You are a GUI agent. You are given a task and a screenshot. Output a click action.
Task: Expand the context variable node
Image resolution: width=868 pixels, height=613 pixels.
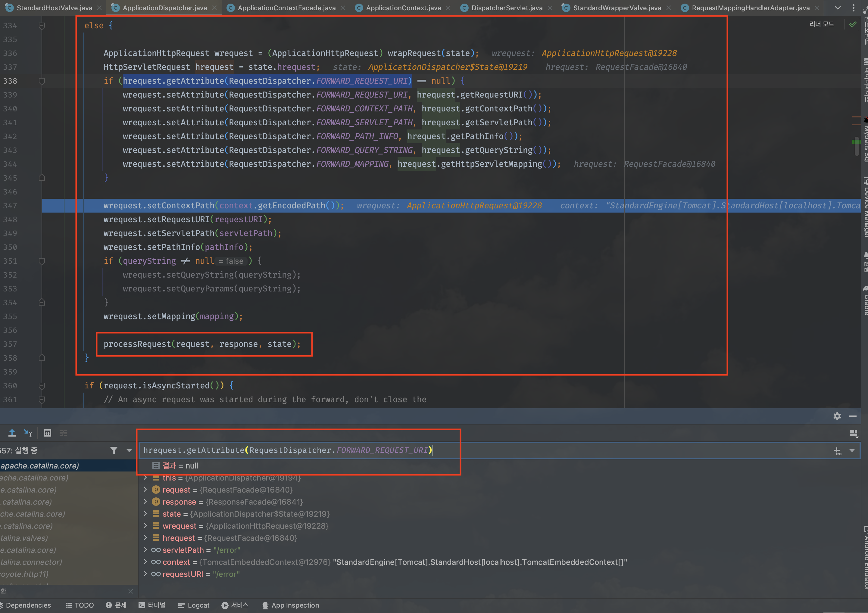tap(145, 562)
